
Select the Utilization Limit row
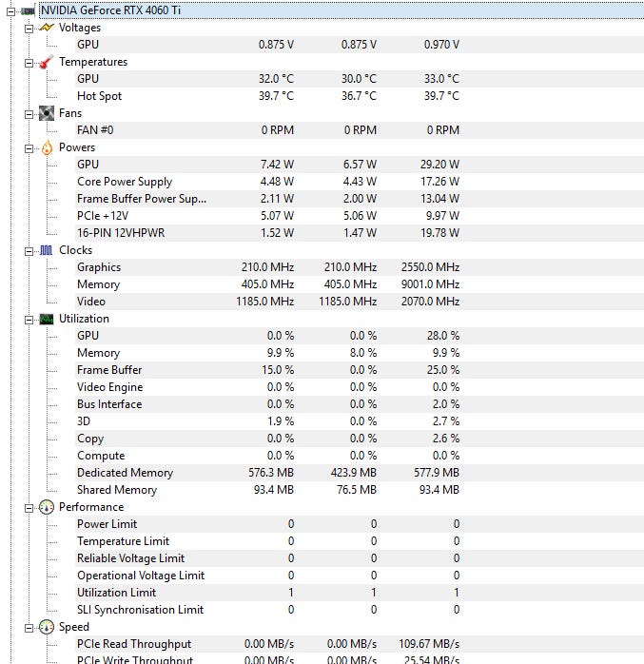pyautogui.click(x=360, y=593)
